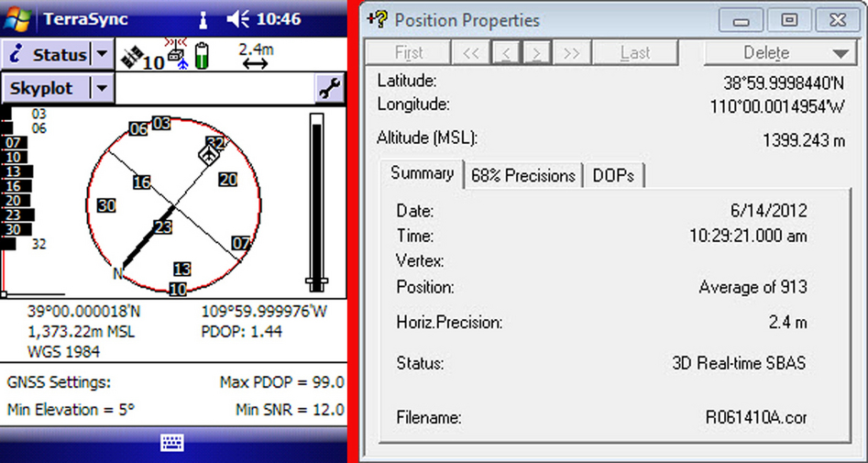Click the Max PDOP = 99.0 setting
Screen dimensions: 868x463
click(x=281, y=382)
